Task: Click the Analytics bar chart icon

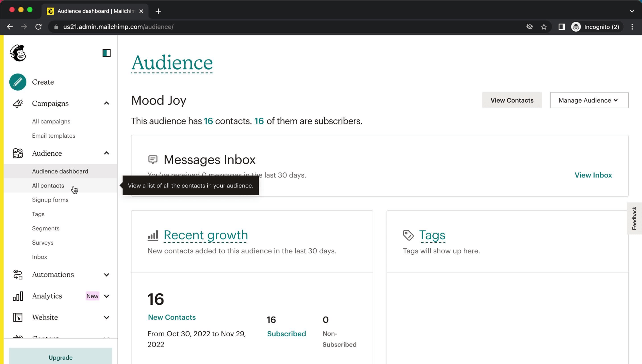Action: (x=18, y=296)
